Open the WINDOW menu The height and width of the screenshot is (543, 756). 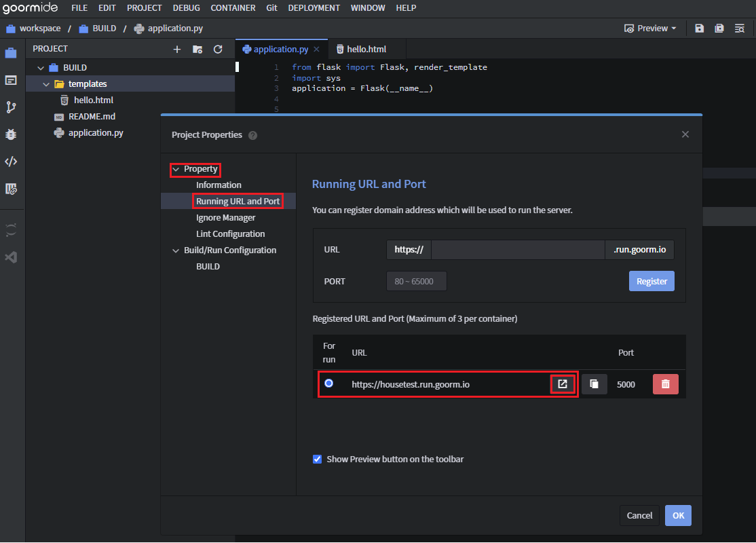tap(368, 7)
